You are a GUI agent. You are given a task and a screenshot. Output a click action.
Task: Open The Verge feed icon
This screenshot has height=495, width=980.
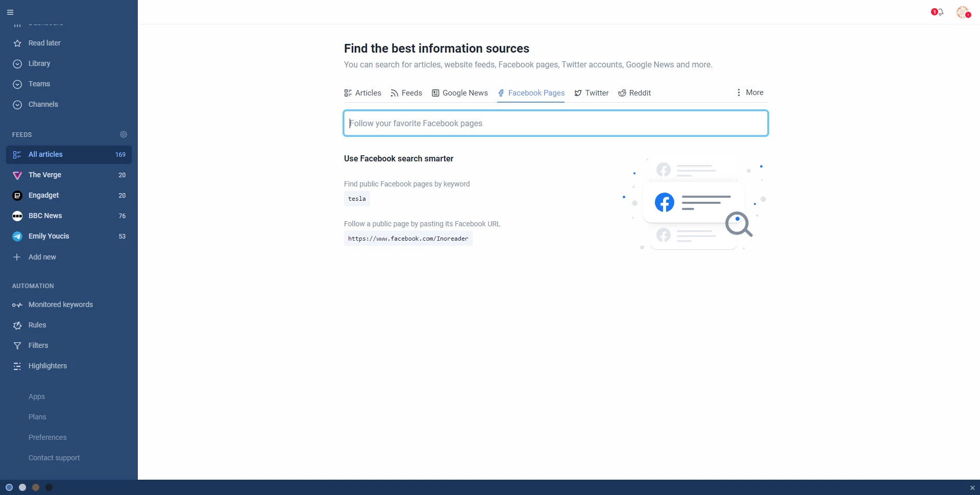pos(17,175)
